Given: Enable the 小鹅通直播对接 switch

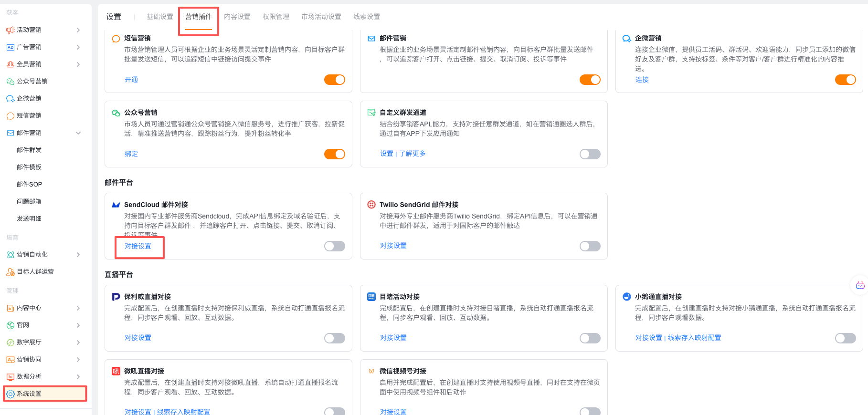Looking at the screenshot, I should (x=846, y=338).
